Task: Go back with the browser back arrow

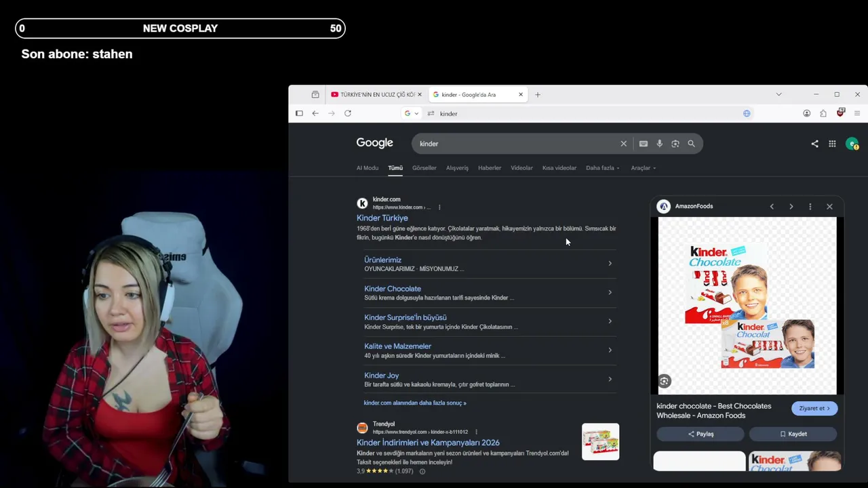Action: tap(315, 113)
